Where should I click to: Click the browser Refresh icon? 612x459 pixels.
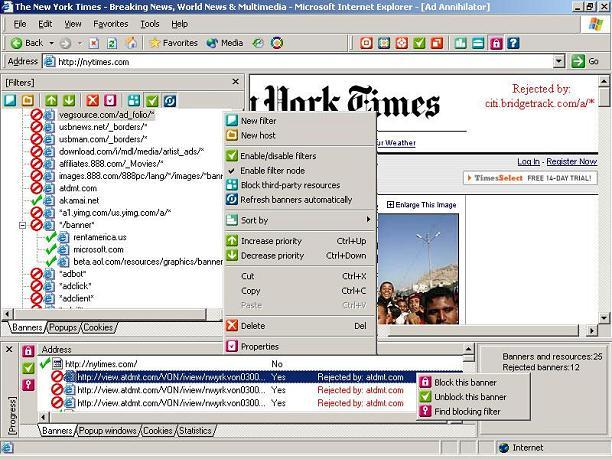pos(112,43)
